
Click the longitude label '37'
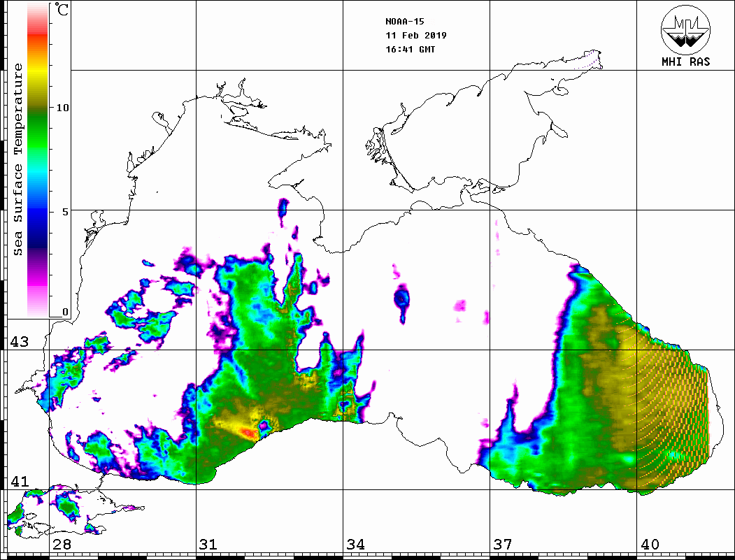point(503,544)
